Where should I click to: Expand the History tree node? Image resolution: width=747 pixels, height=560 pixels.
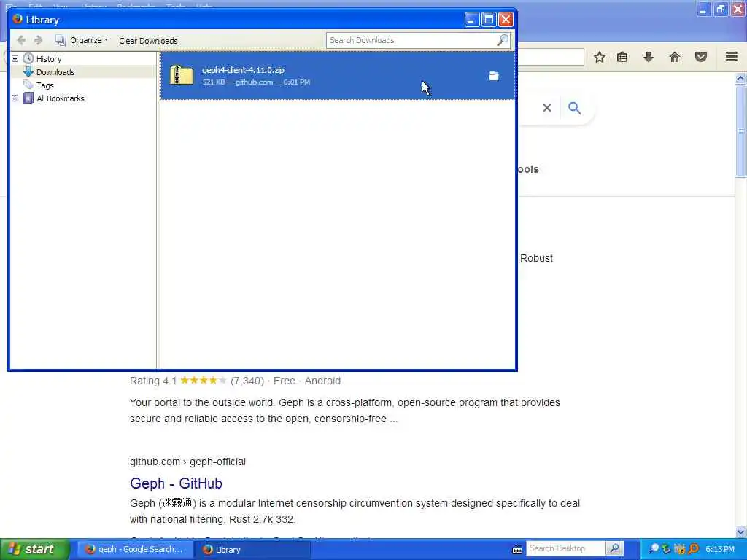[15, 58]
